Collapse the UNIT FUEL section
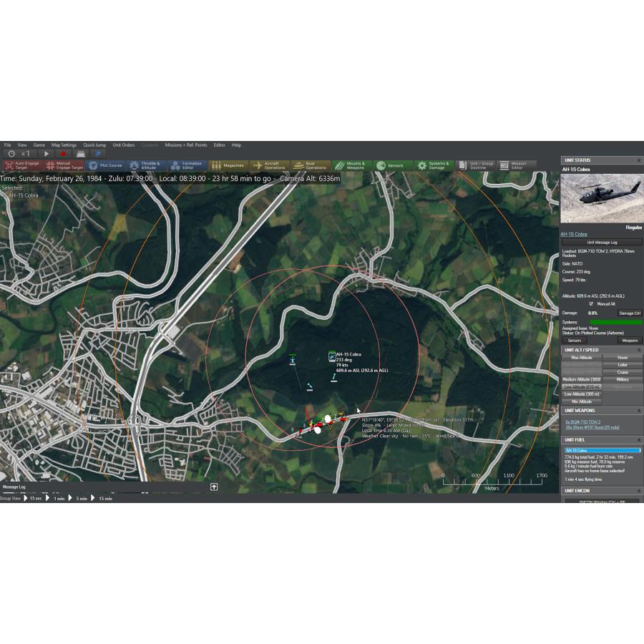This screenshot has width=644, height=644. pos(640,439)
